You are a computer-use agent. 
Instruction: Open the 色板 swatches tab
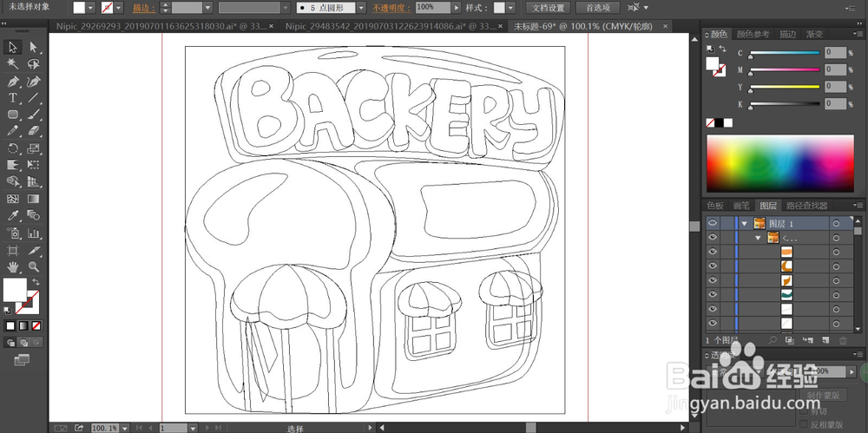(715, 206)
